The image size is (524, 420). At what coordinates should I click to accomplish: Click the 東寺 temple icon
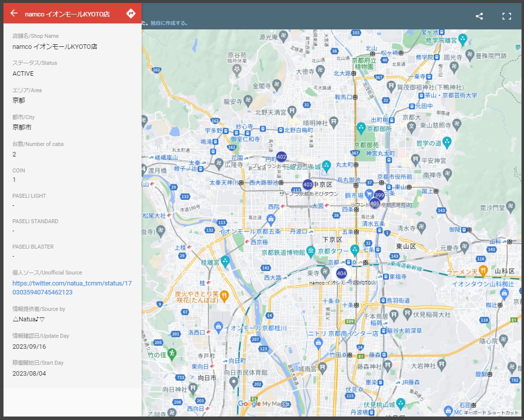tap(325, 273)
